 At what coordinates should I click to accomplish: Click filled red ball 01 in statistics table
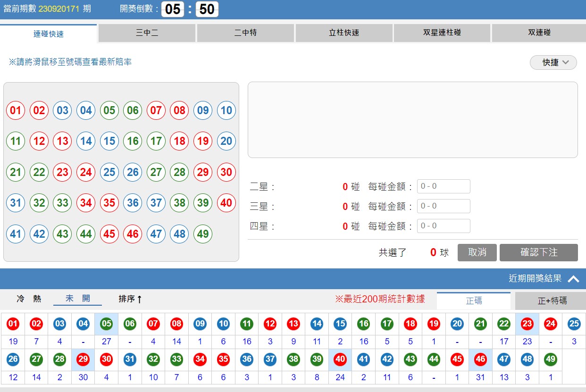[13, 324]
